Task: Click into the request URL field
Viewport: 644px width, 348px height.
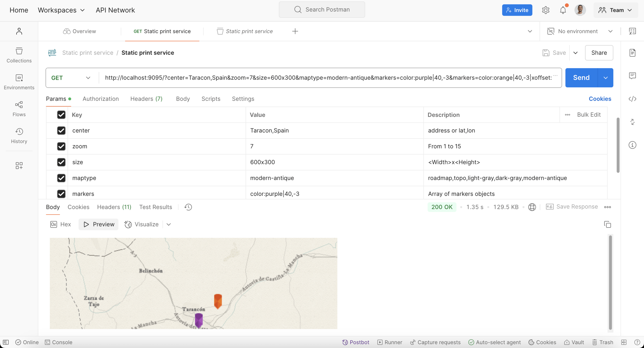Action: (x=327, y=78)
